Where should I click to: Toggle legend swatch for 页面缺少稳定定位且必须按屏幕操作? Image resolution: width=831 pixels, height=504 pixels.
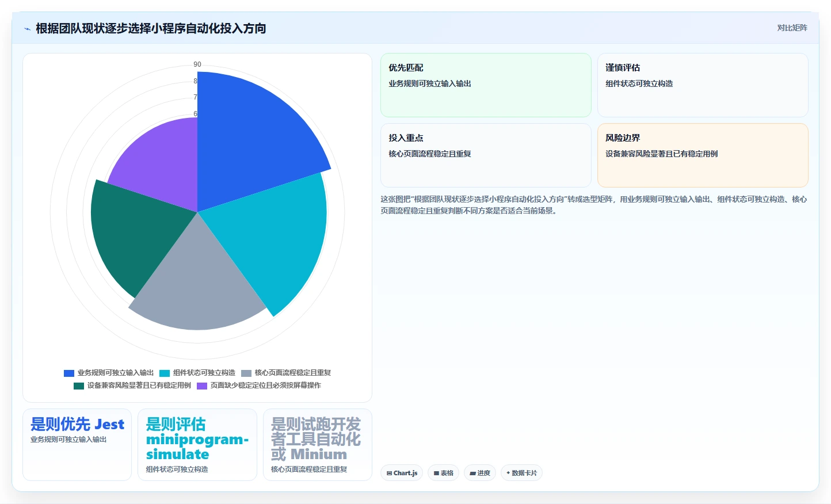pyautogui.click(x=202, y=386)
